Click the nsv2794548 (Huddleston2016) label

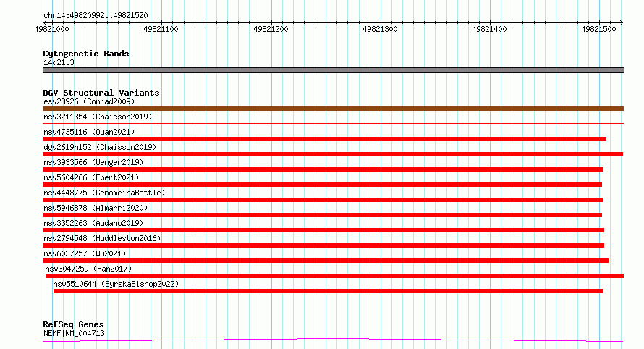pyautogui.click(x=102, y=238)
